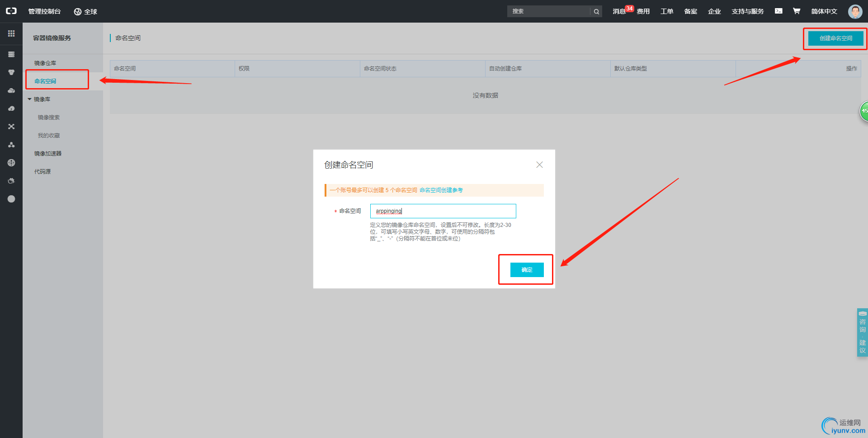Click the database cylinder sidebar icon
The image size is (868, 438).
click(11, 72)
